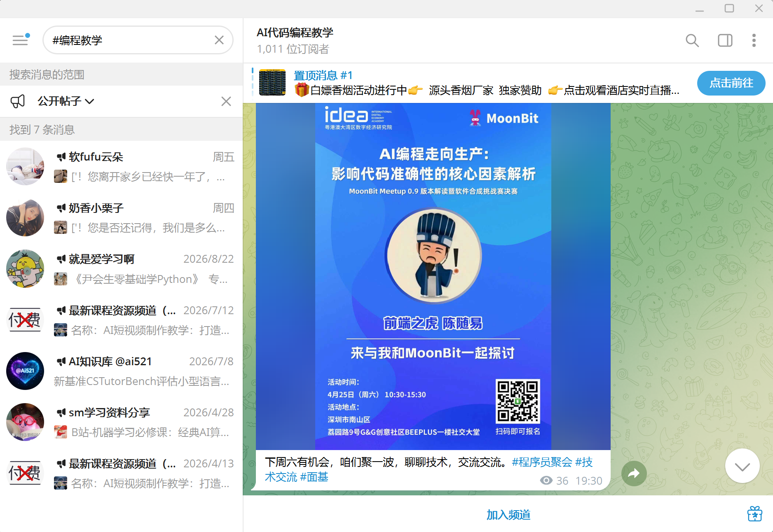Click the #程序员聚会 hashtag
The height and width of the screenshot is (532, 773).
[x=542, y=462]
